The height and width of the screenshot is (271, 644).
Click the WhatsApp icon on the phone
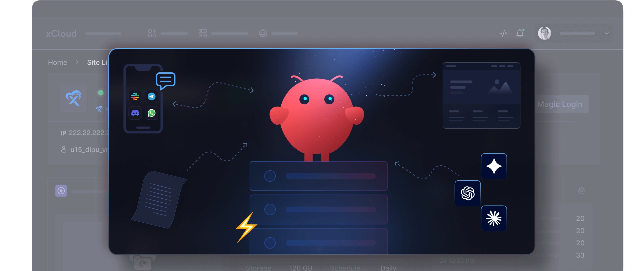(151, 113)
